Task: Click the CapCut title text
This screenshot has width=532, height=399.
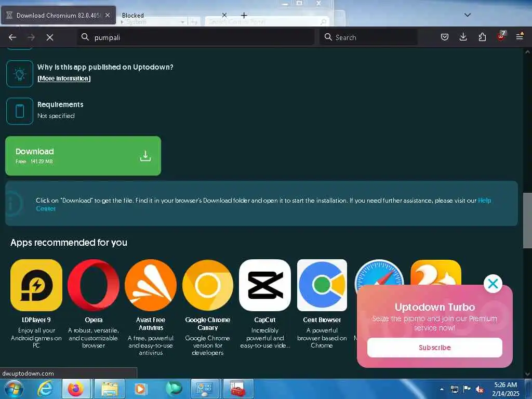Action: tap(265, 320)
